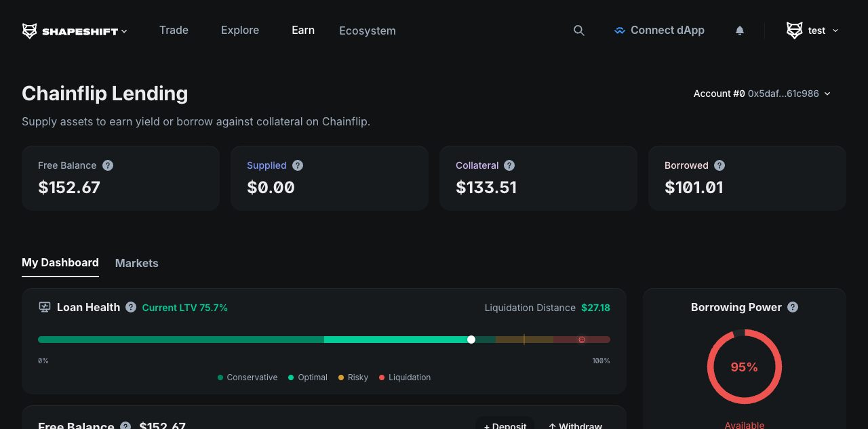Screen dimensions: 868x429
Task: Click the help icon beside Collateral
Action: [509, 165]
